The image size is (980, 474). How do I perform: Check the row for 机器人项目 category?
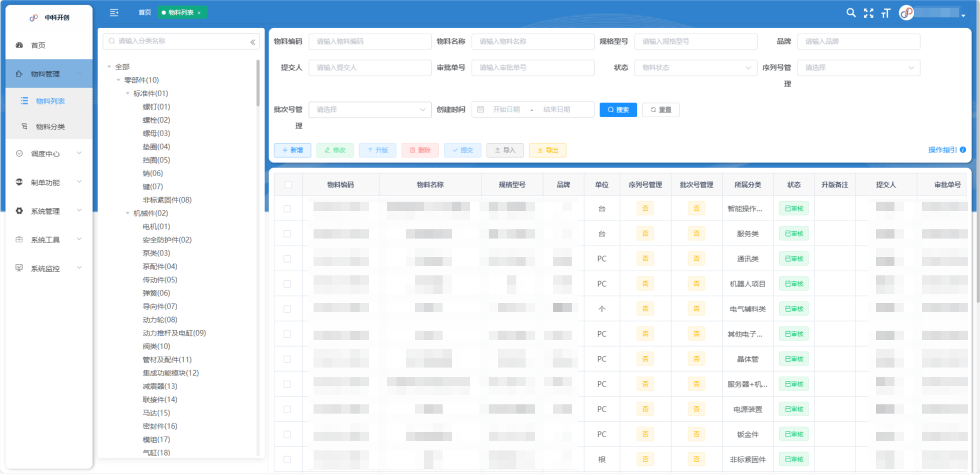pyautogui.click(x=287, y=284)
